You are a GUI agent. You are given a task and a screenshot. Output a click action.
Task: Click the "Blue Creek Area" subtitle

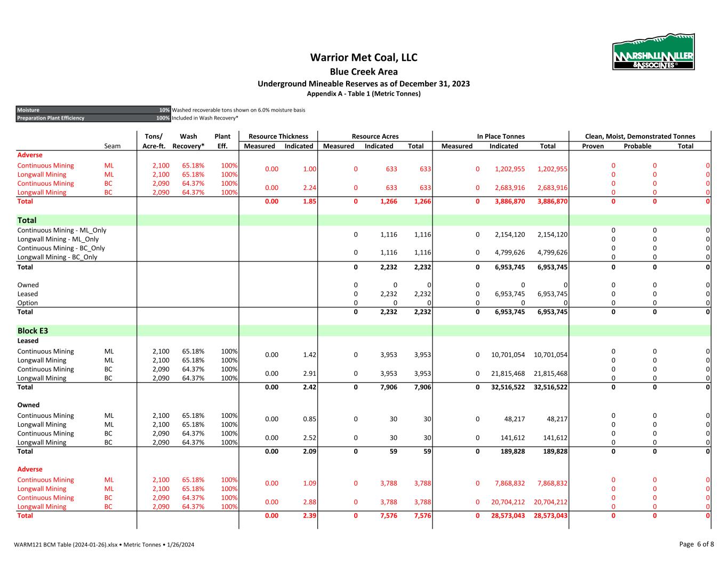(x=364, y=72)
